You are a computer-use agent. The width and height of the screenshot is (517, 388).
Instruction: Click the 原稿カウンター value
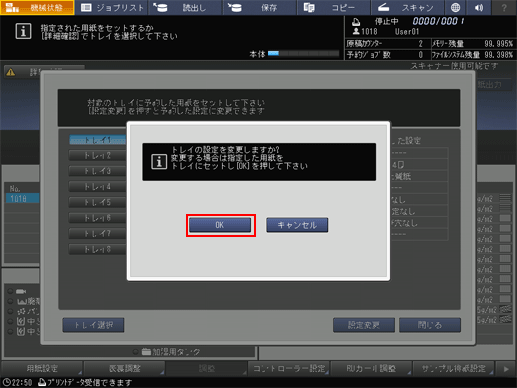coord(421,44)
